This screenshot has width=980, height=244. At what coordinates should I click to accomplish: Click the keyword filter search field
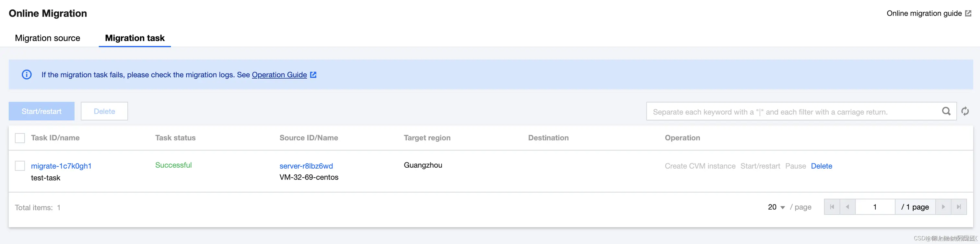(x=791, y=112)
